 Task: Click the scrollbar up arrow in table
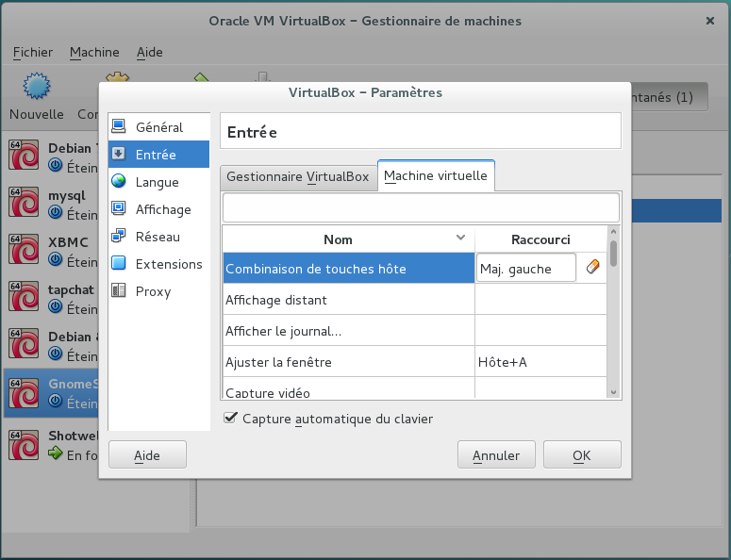613,232
